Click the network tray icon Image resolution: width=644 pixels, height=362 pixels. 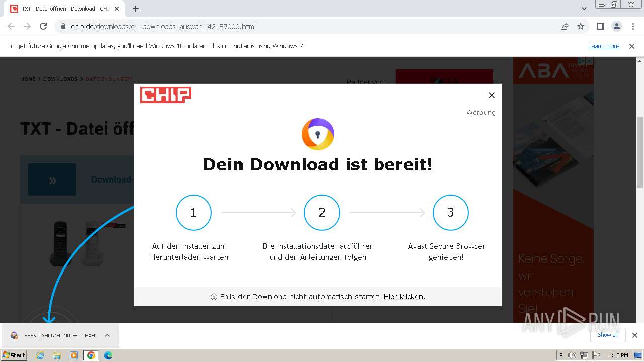click(x=584, y=355)
